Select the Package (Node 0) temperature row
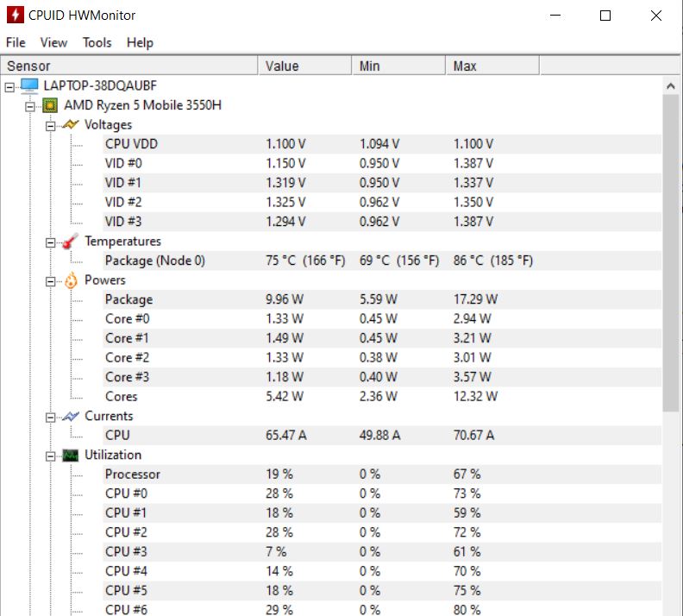This screenshot has width=683, height=616. coord(155,261)
